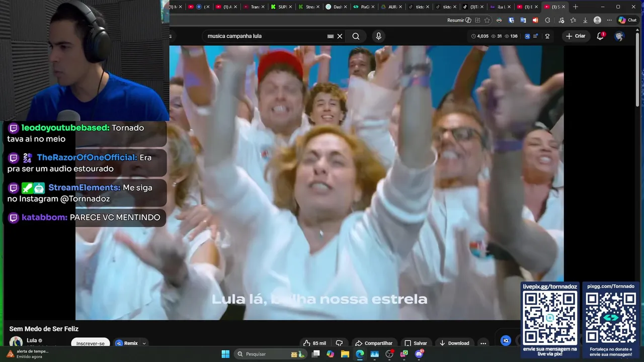The height and width of the screenshot is (362, 644).
Task: Click the trophy icon near stats bar
Action: point(547,36)
